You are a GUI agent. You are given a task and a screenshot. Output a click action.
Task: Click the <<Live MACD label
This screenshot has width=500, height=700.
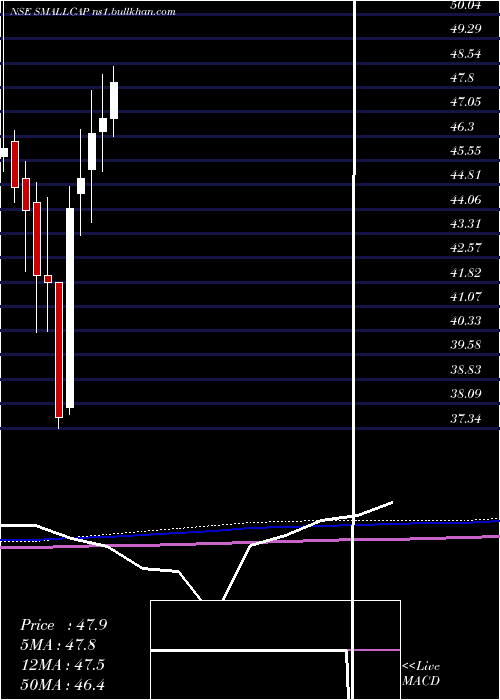click(x=421, y=674)
